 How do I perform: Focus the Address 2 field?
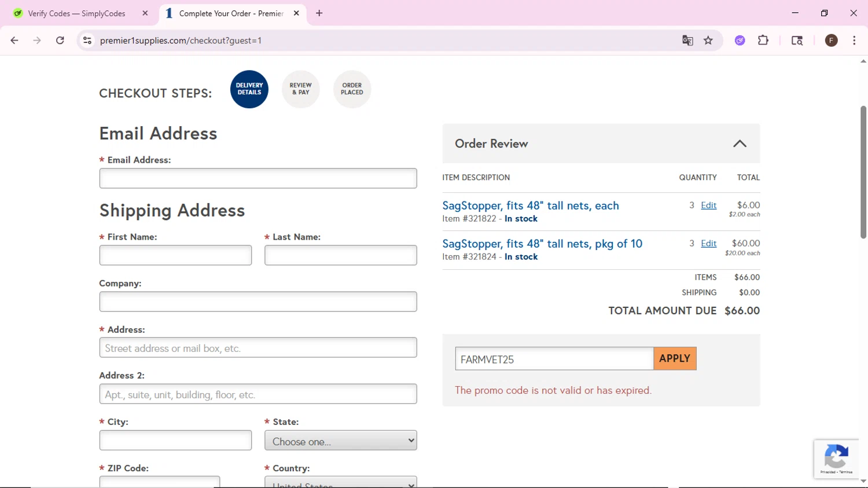258,394
